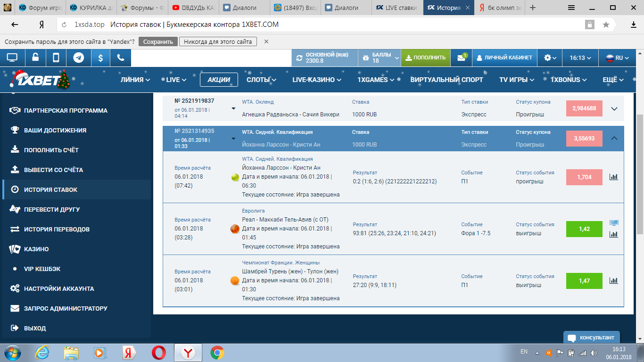This screenshot has width=644, height=362.
Task: Click basketball icon of Шамбрей Турень match
Action: click(x=235, y=281)
